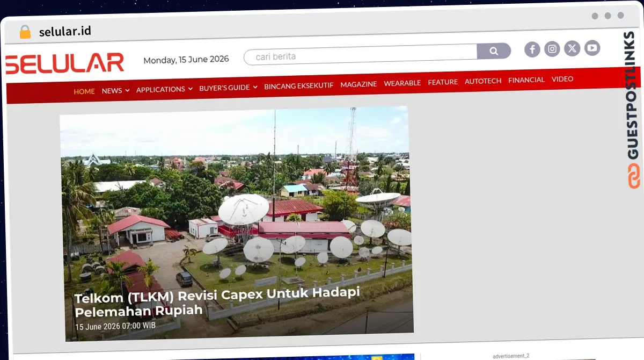Open the X (Twitter) social icon

click(572, 49)
